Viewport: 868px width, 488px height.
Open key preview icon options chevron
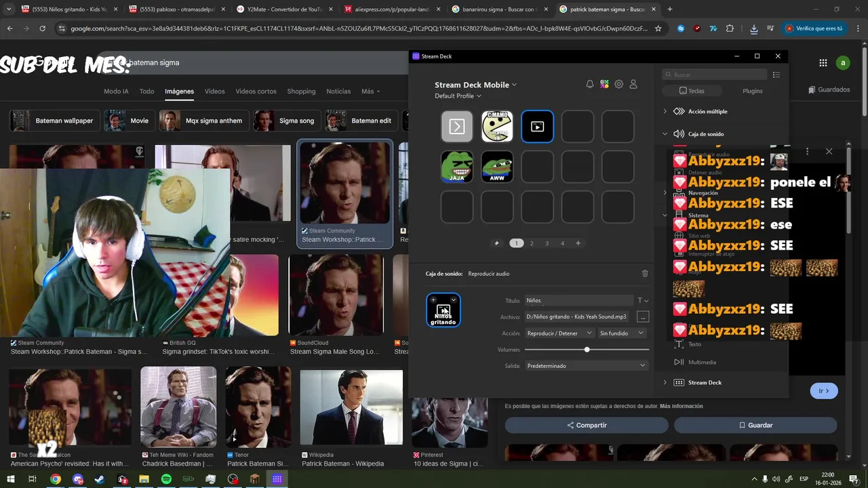pos(454,300)
